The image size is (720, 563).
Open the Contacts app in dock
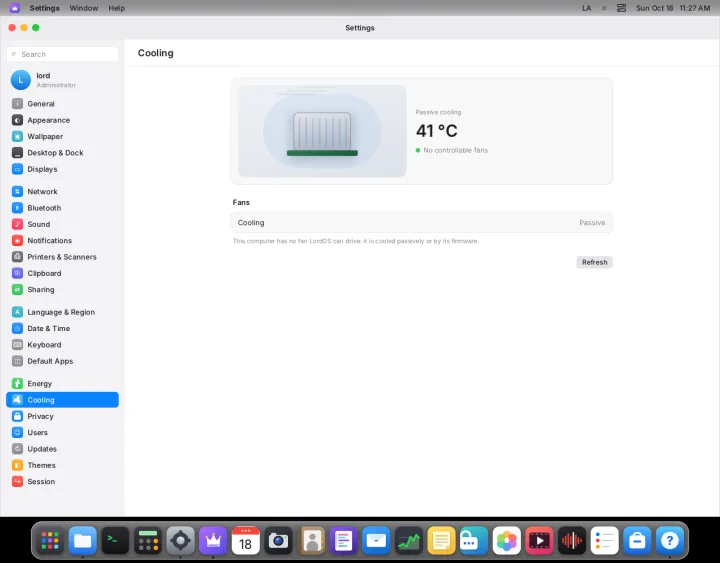click(x=311, y=540)
